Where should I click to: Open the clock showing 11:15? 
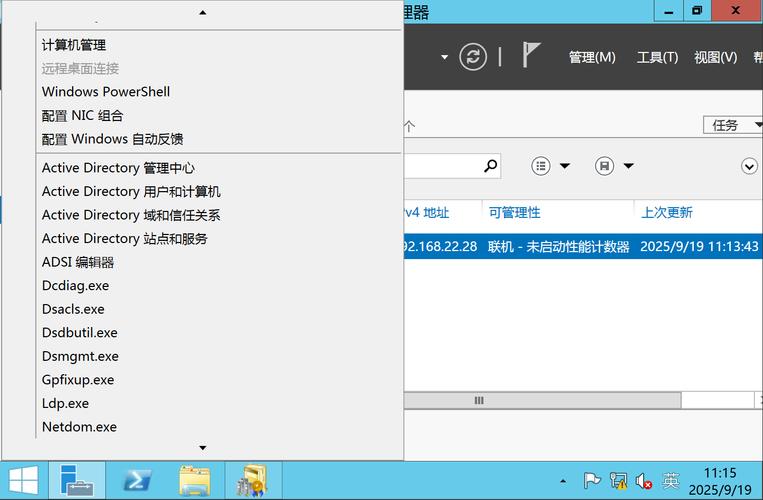tap(720, 481)
